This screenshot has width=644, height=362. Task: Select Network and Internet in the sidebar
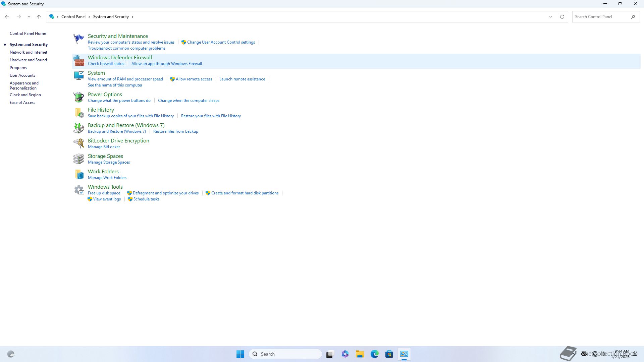(x=29, y=52)
